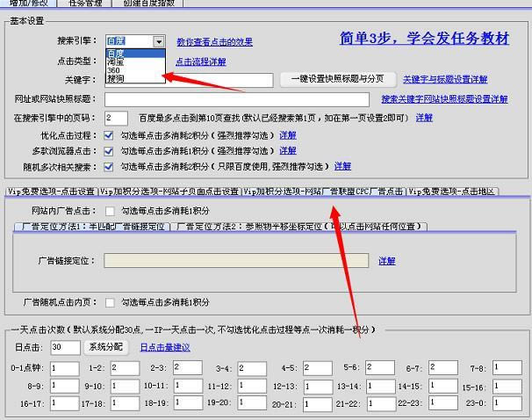532x420 pixels.
Task: Toggle the 优化点击过程 checkbox
Action: [x=109, y=135]
